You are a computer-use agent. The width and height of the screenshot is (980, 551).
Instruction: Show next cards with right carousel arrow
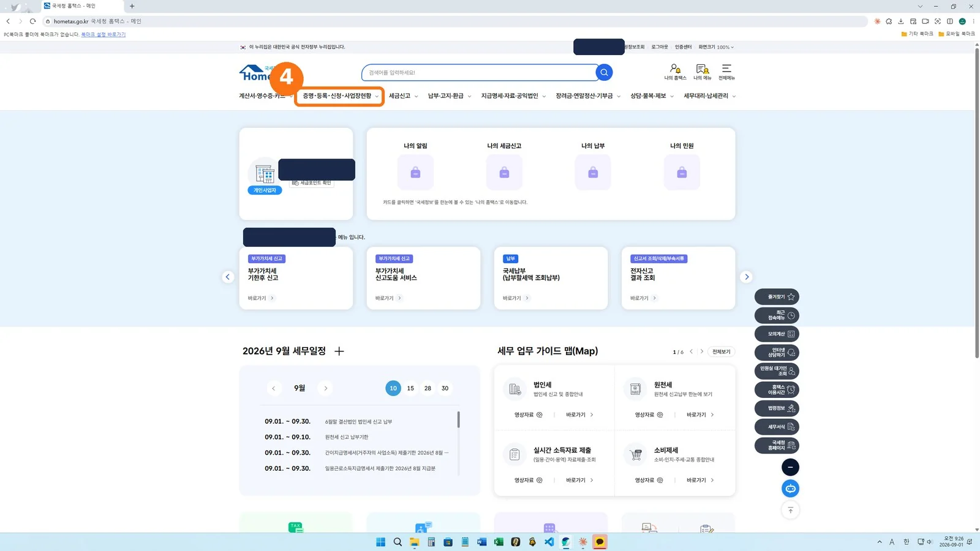(x=746, y=277)
